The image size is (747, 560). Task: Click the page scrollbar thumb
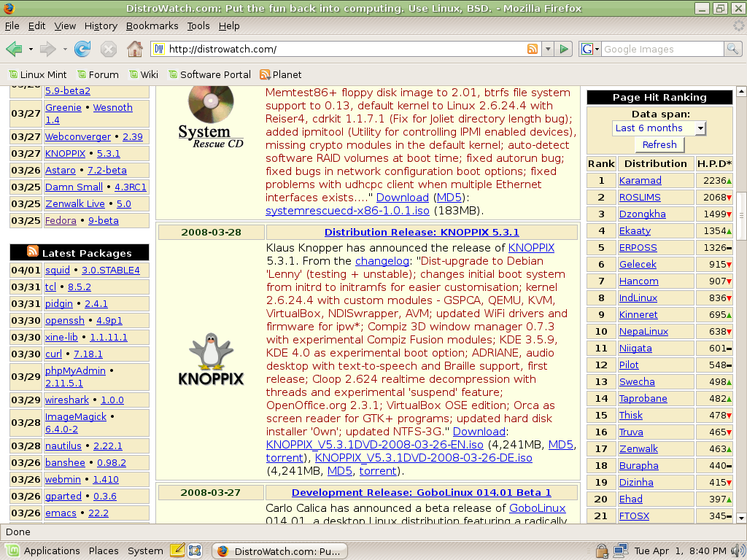[741, 216]
